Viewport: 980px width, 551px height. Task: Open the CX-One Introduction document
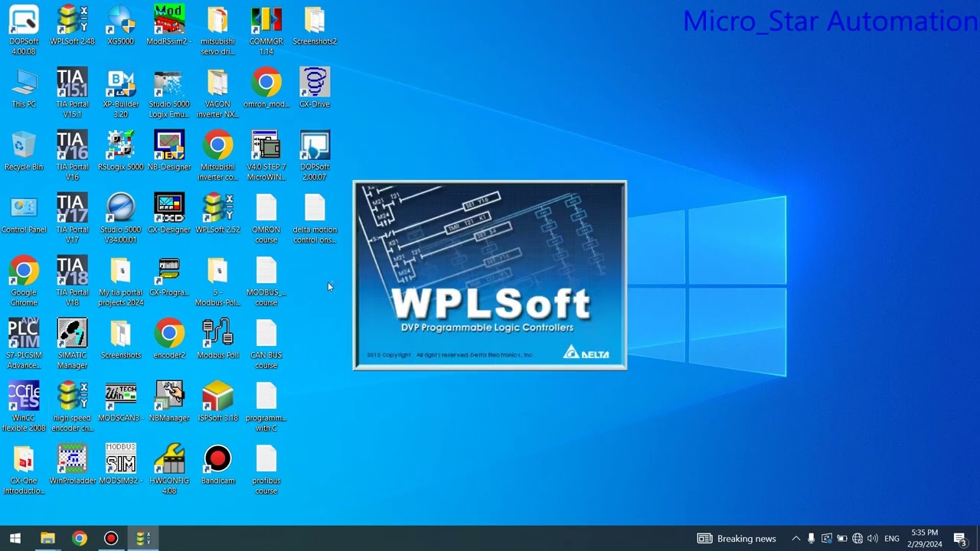coord(24,468)
